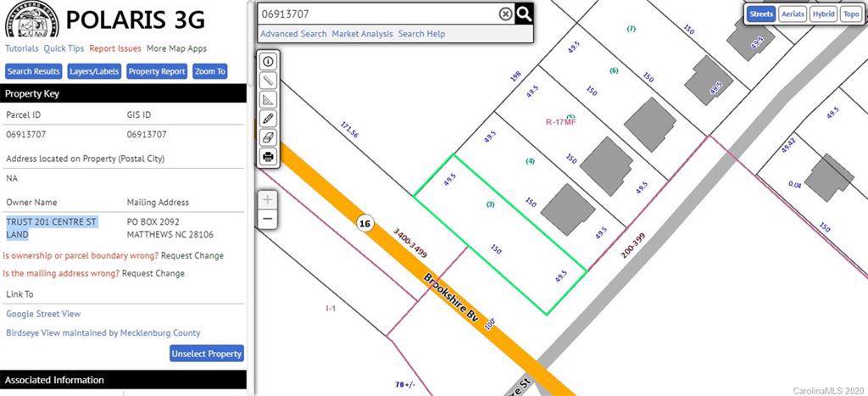Click the Mecklenburg County seal logo
This screenshot has width=868, height=396.
[31, 20]
